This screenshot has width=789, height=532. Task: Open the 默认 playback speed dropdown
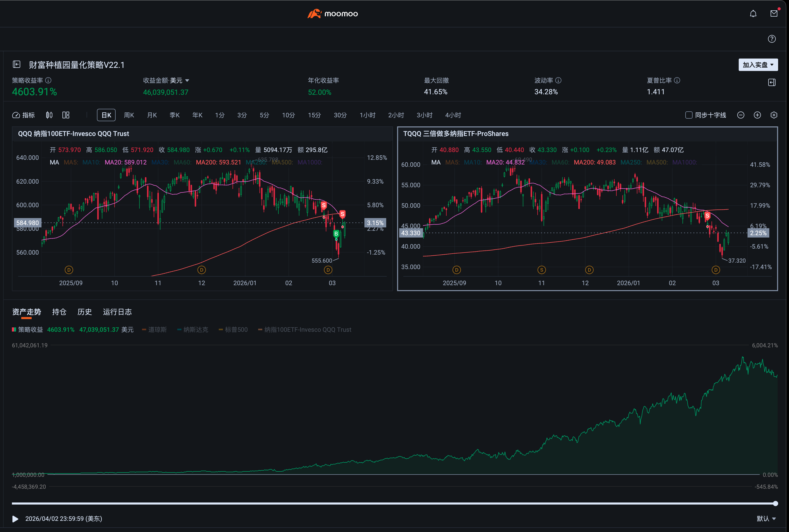click(766, 519)
